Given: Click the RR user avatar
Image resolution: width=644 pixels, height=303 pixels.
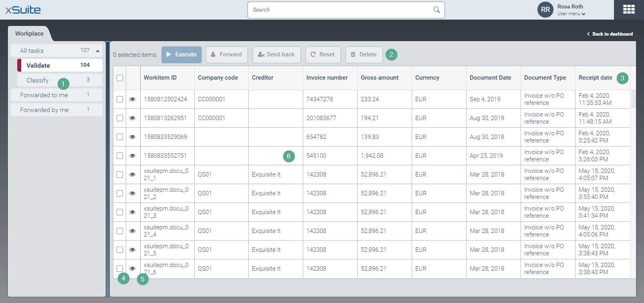Looking at the screenshot, I should coord(545,10).
